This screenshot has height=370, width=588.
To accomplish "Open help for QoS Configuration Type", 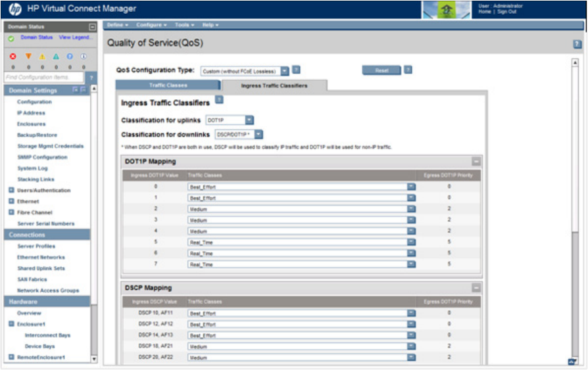I will 296,70.
